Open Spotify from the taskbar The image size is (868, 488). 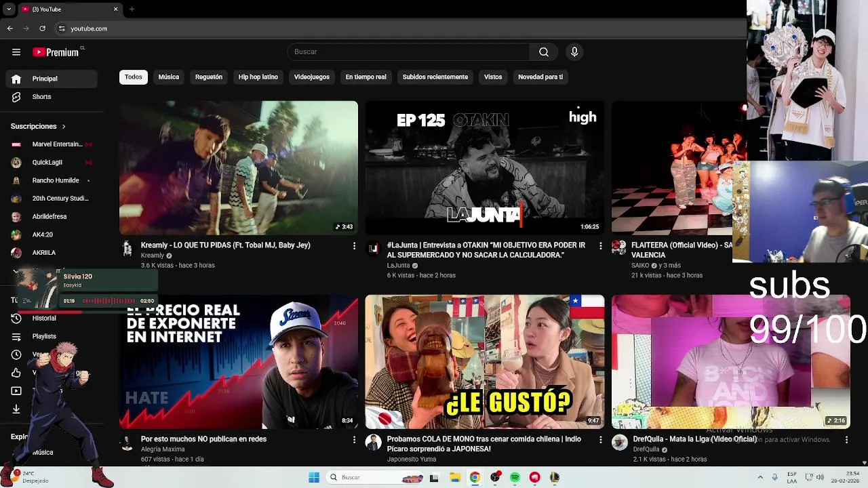point(515,477)
